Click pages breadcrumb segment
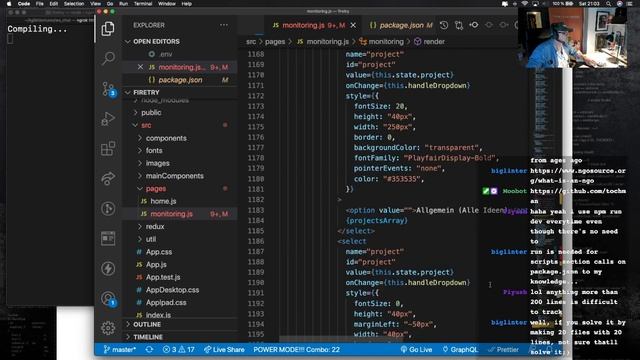640x360 pixels. 275,42
